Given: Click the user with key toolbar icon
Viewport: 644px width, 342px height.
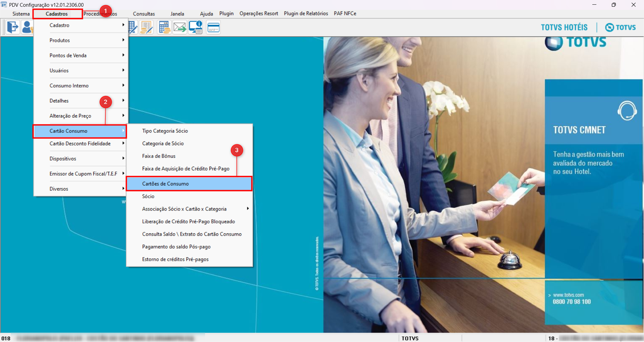Looking at the screenshot, I should point(27,27).
